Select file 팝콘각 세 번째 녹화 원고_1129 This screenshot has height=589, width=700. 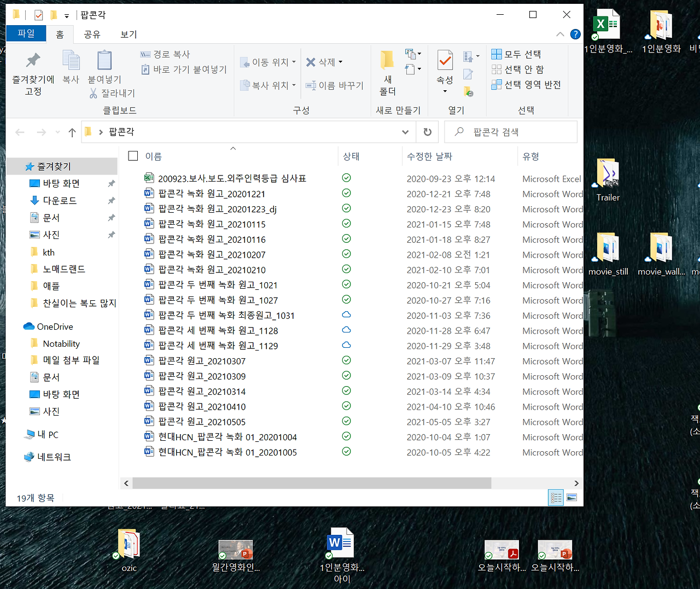click(x=218, y=346)
